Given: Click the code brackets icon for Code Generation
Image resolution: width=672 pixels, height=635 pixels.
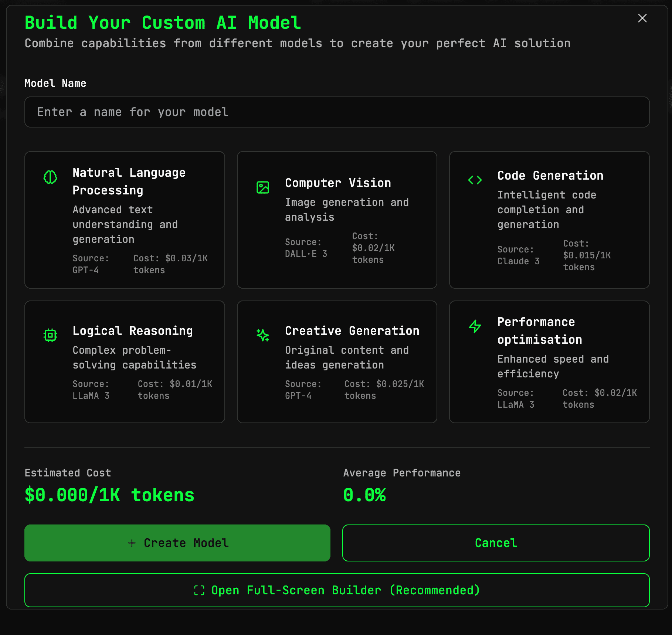Looking at the screenshot, I should [475, 180].
